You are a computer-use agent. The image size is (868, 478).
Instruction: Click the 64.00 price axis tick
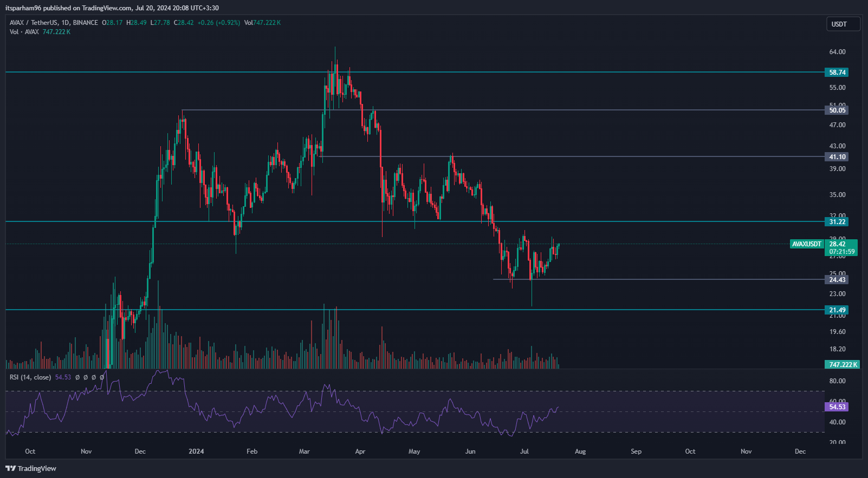tap(837, 52)
